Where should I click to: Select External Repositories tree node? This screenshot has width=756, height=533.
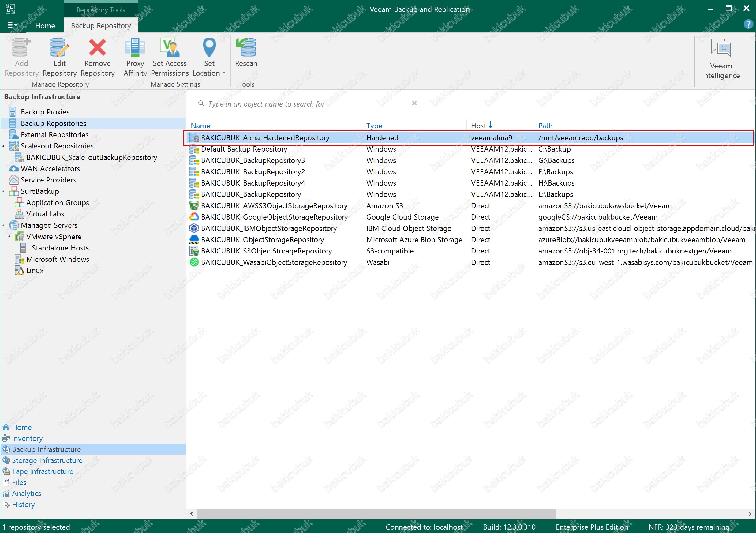(x=54, y=134)
